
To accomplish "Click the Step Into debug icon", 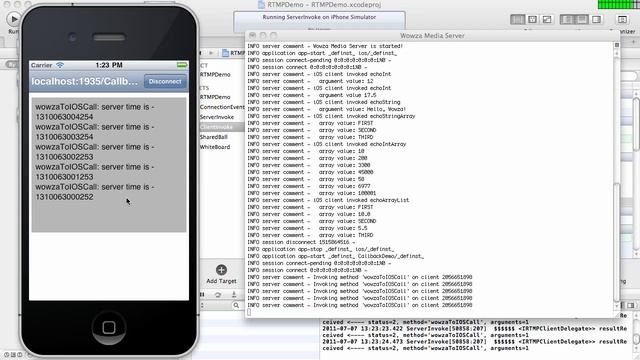I will point(233,294).
